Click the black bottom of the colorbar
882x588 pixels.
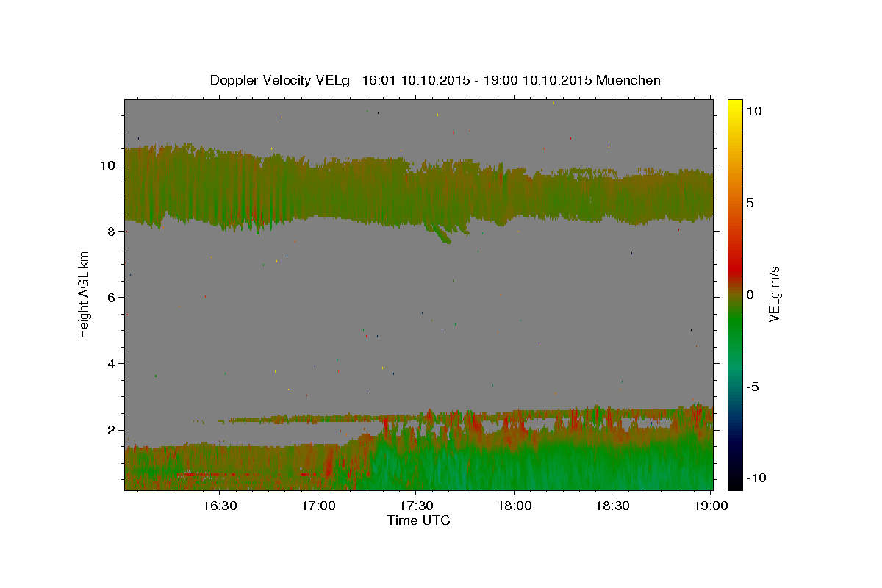735,481
